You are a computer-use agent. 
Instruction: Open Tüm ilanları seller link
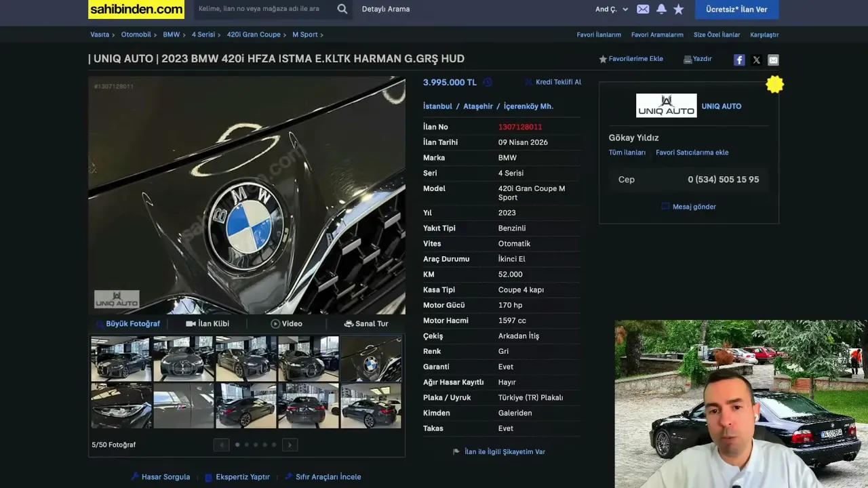pos(627,152)
